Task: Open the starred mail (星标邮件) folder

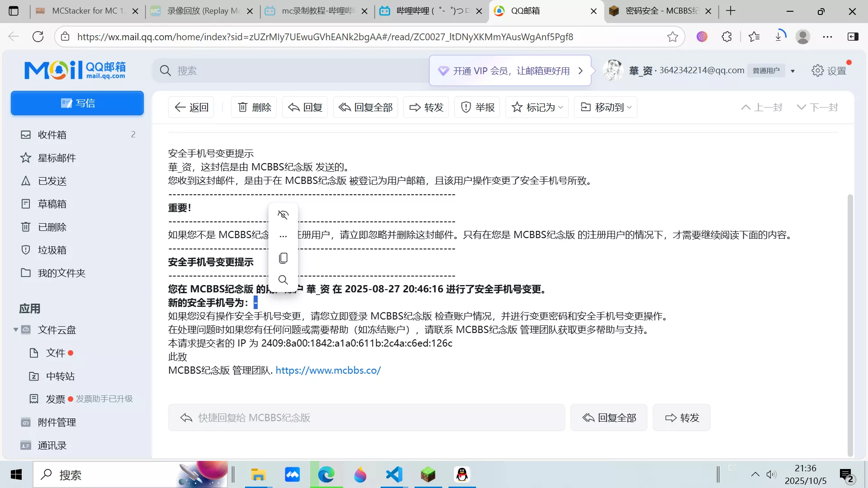Action: click(57, 158)
